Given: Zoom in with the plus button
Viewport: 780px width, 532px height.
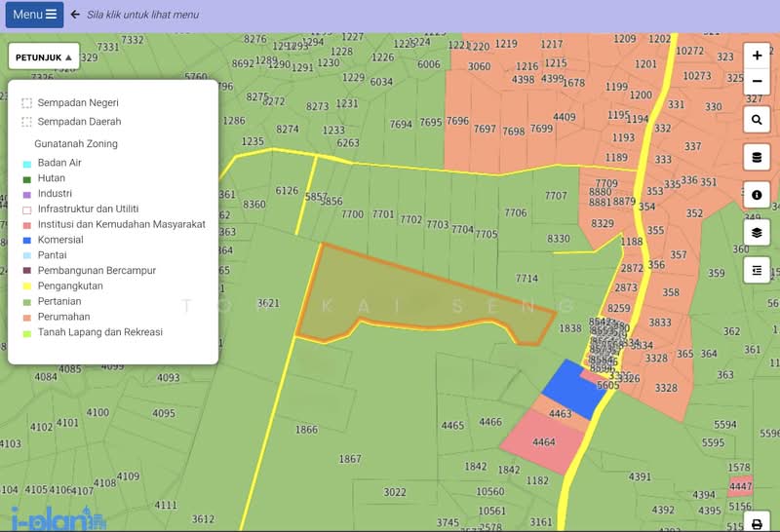Looking at the screenshot, I should pos(757,56).
